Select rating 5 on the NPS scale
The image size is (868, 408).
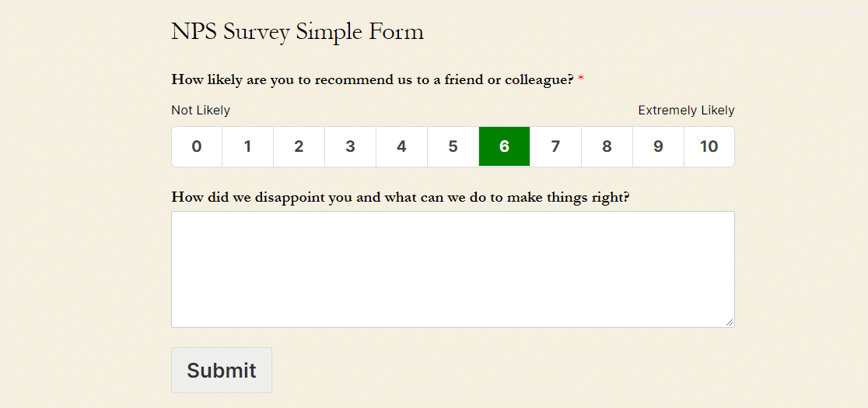click(x=453, y=146)
